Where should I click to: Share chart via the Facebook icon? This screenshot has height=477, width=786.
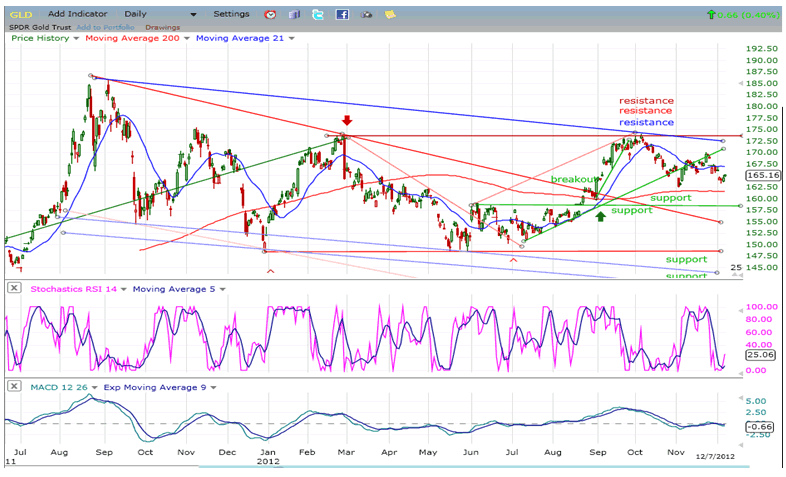click(342, 15)
